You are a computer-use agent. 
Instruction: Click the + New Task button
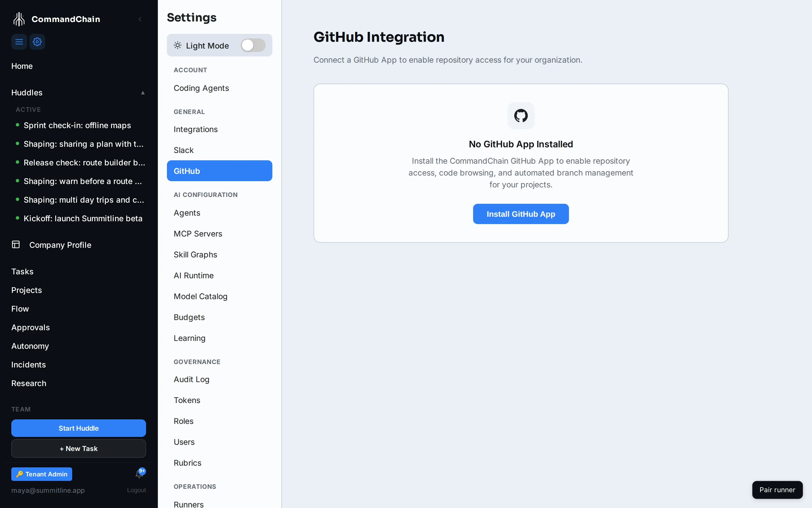78,448
